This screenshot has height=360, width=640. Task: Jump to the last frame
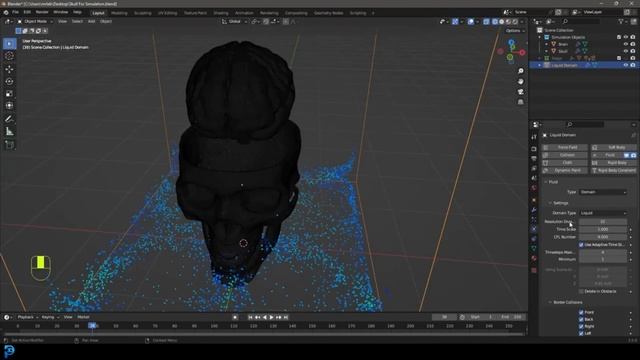(x=286, y=317)
